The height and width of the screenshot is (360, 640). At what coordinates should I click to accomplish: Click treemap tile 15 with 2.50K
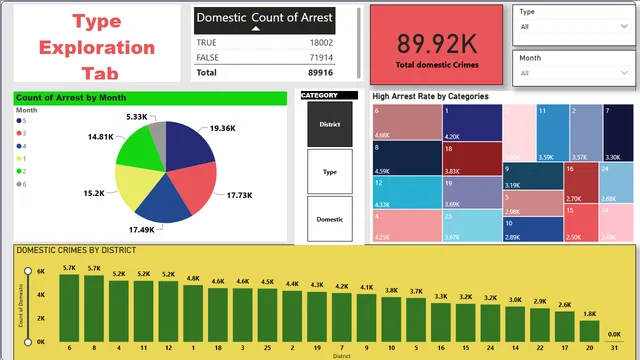pyautogui.click(x=581, y=223)
